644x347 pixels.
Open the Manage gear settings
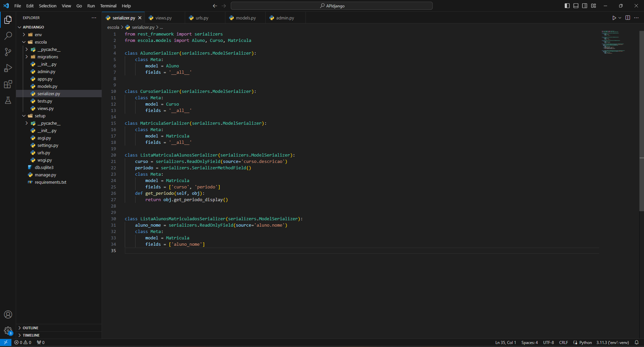click(x=8, y=331)
